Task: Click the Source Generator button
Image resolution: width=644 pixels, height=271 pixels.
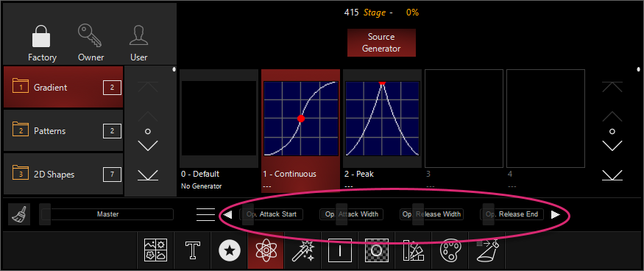Action: (381, 43)
